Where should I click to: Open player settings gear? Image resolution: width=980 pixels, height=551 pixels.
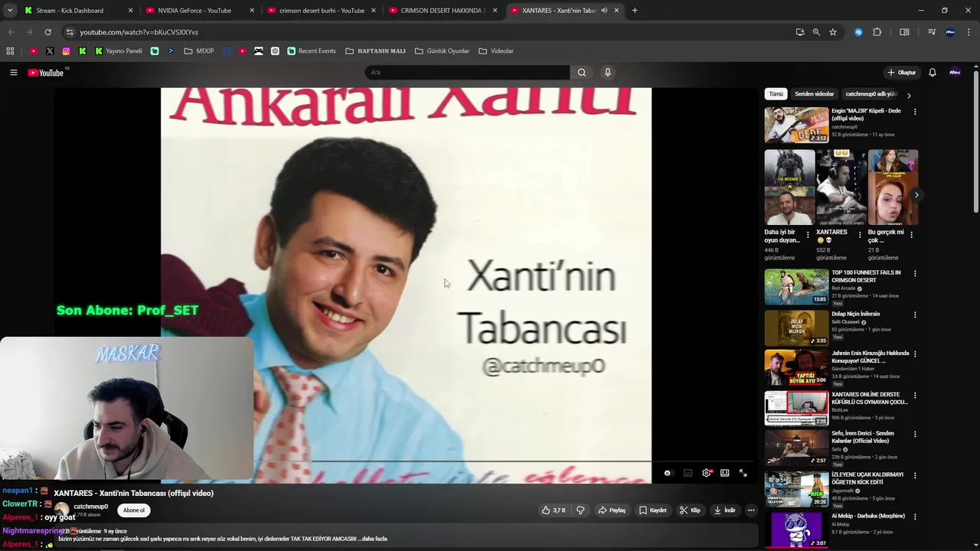706,473
